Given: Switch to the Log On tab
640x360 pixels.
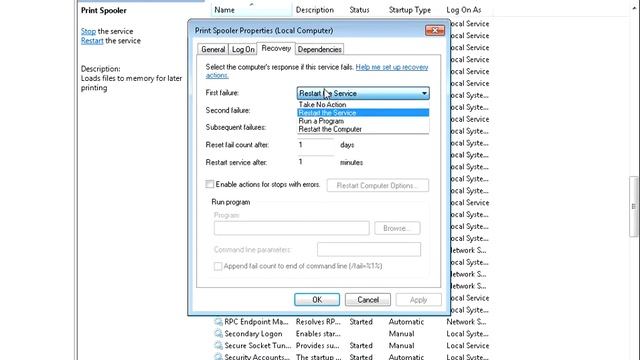Looking at the screenshot, I should click(243, 49).
